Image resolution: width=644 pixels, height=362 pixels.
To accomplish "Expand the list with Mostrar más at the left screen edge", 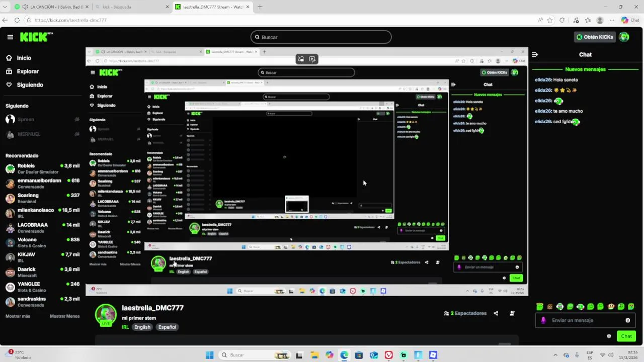I will click(x=18, y=316).
